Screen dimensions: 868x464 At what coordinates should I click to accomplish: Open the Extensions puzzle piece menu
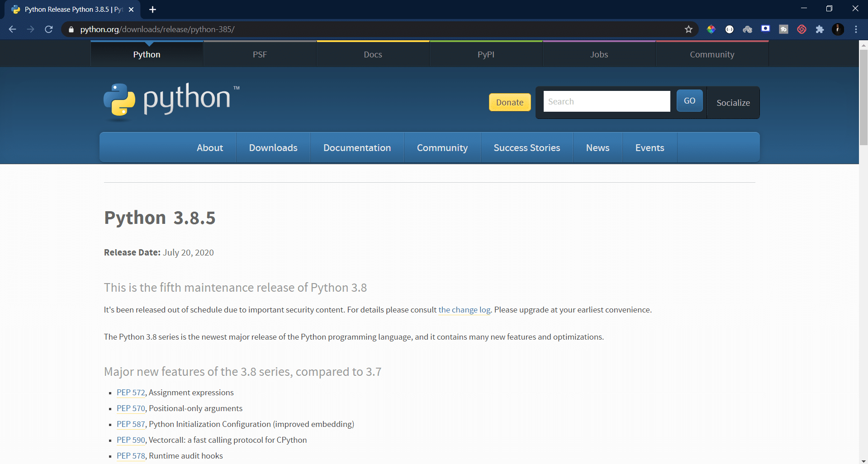pos(820,29)
